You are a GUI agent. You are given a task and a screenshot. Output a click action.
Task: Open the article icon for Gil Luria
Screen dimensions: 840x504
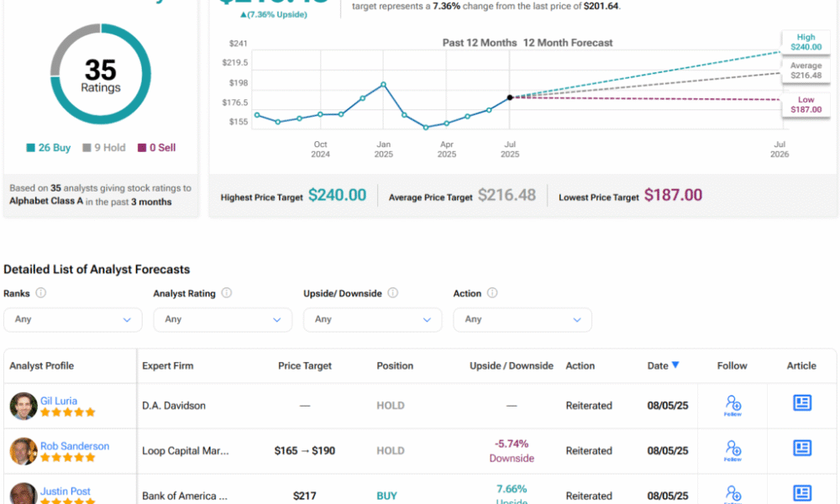802,403
